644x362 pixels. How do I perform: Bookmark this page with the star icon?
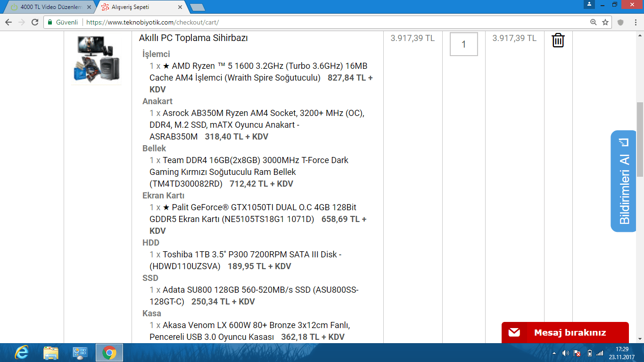(x=605, y=22)
